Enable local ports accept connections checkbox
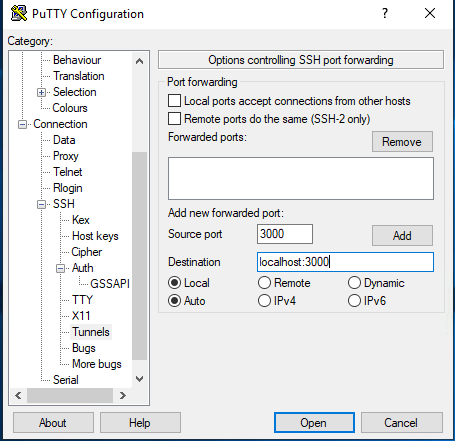Screen dimensions: 455x441 tap(174, 101)
